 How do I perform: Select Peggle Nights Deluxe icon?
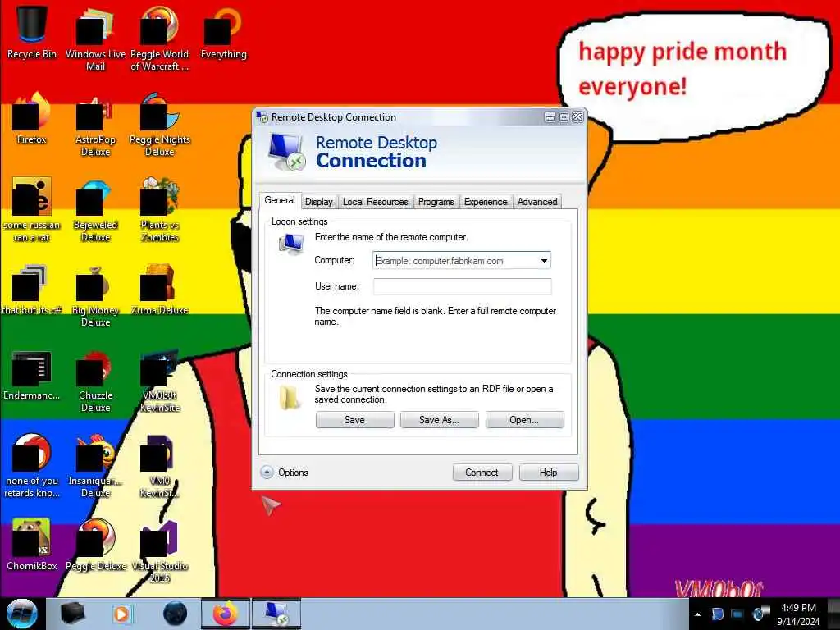pos(159,125)
